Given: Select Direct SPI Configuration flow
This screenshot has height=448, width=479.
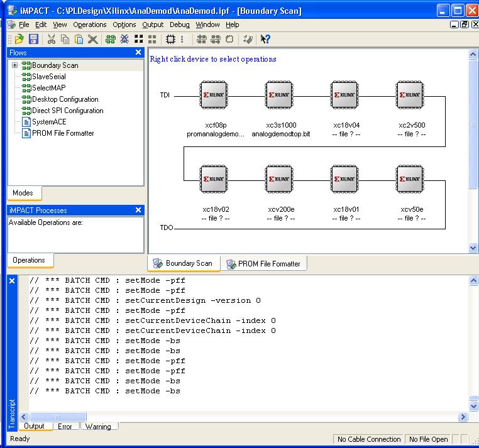Looking at the screenshot, I should [x=67, y=111].
